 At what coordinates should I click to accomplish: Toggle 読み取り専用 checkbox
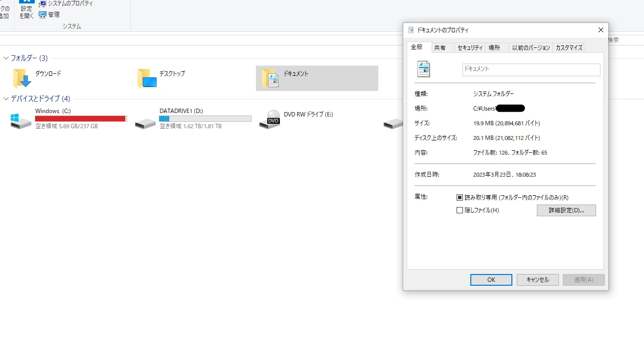460,198
